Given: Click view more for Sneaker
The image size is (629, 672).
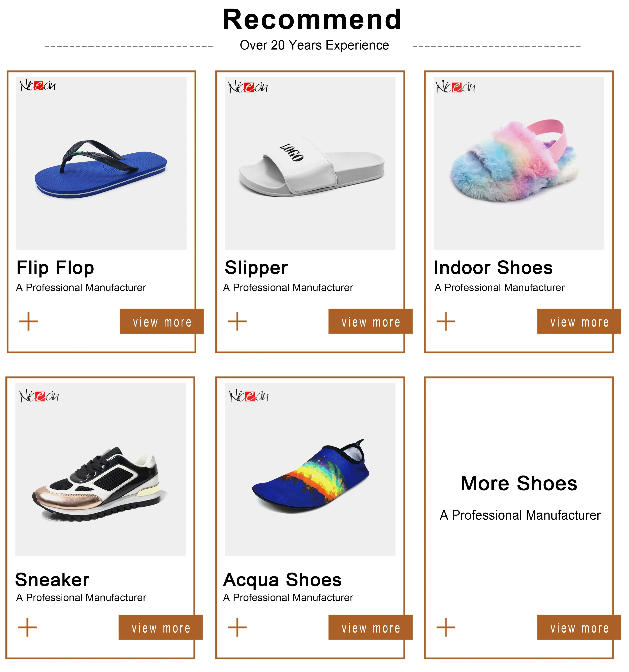Looking at the screenshot, I should [161, 627].
